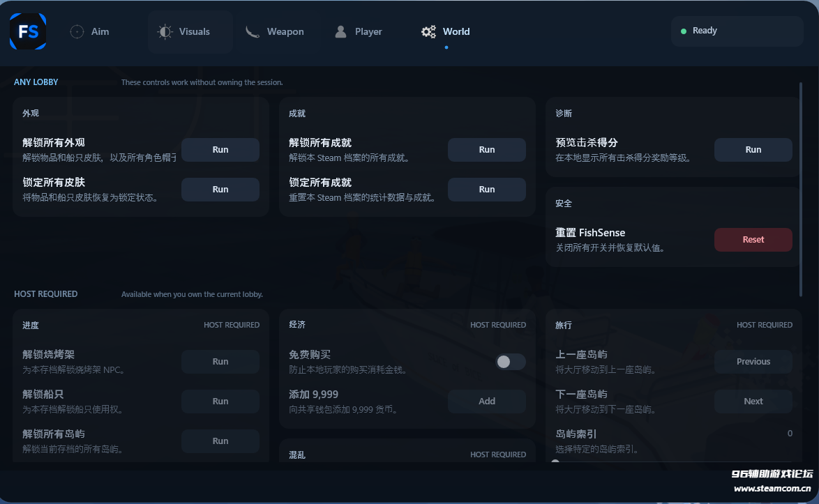The image size is (819, 504).
Task: Run 解锁所有外观
Action: [220, 150]
